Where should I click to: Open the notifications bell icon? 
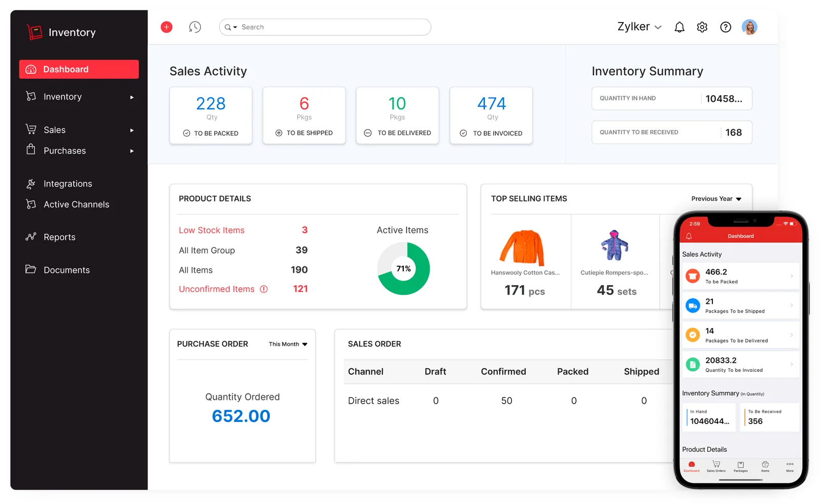pyautogui.click(x=680, y=27)
